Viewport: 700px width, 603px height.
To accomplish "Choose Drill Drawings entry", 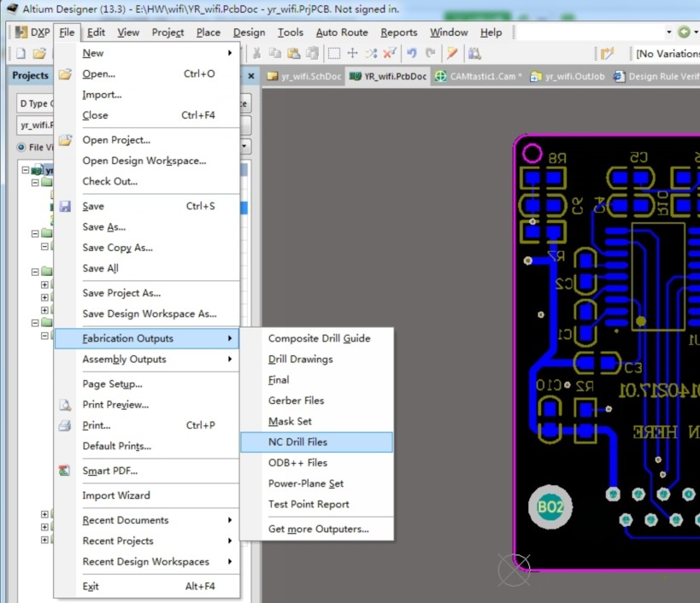I will pyautogui.click(x=316, y=359).
